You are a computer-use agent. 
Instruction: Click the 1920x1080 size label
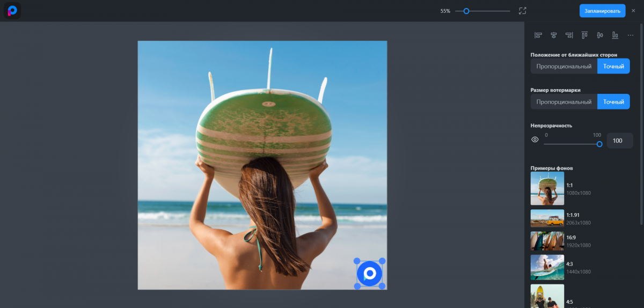click(579, 245)
